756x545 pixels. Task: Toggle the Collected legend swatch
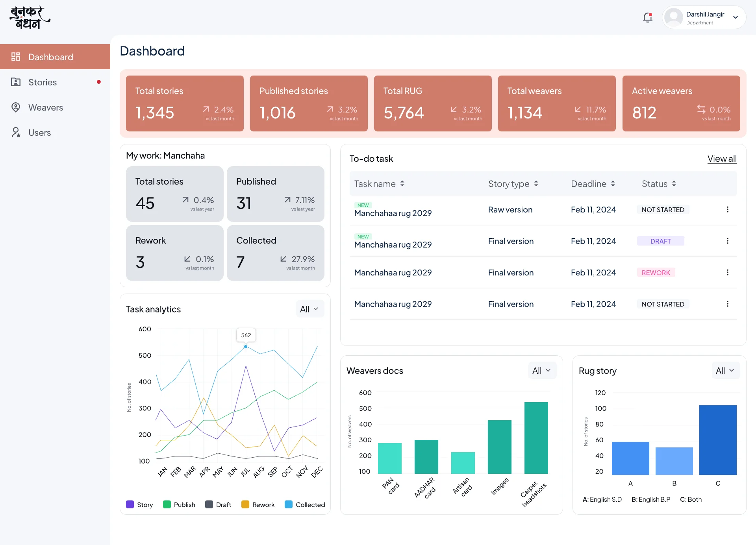289,504
